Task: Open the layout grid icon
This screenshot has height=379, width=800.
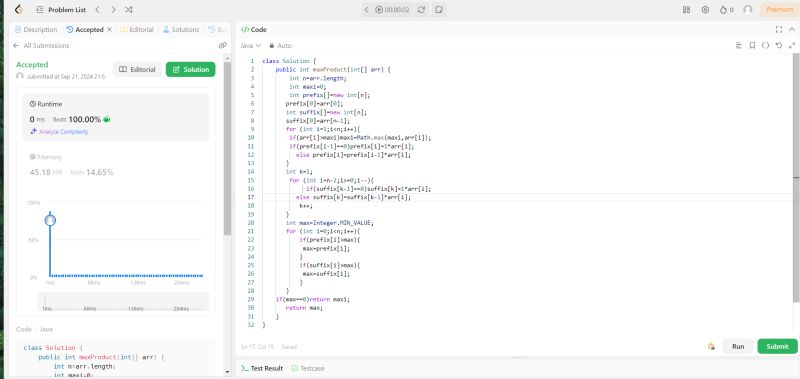Action: tap(686, 10)
